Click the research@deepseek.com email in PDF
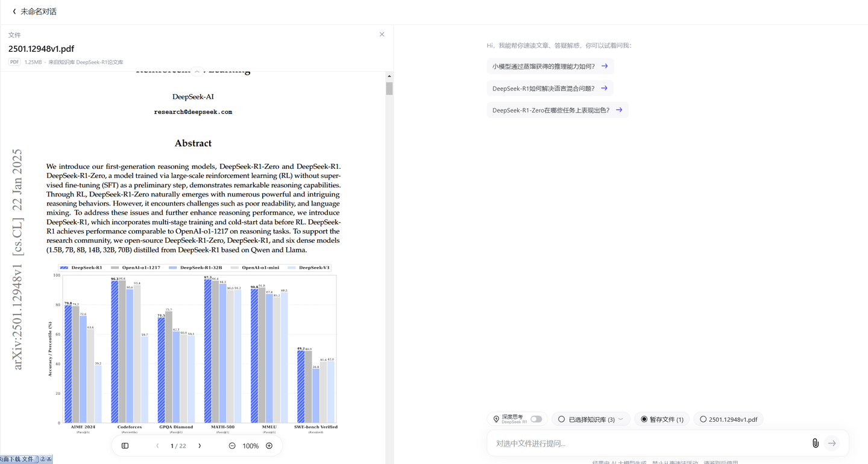 pos(193,112)
